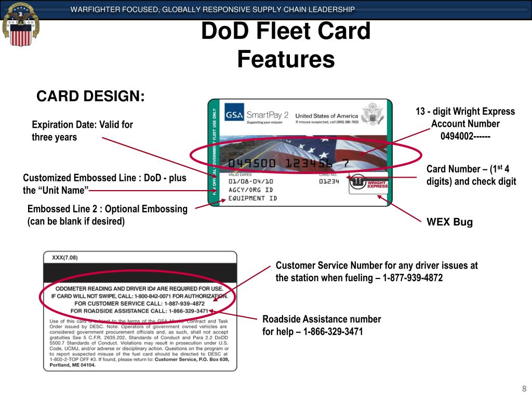Click the GSA blue square logo on card

pyautogui.click(x=234, y=112)
